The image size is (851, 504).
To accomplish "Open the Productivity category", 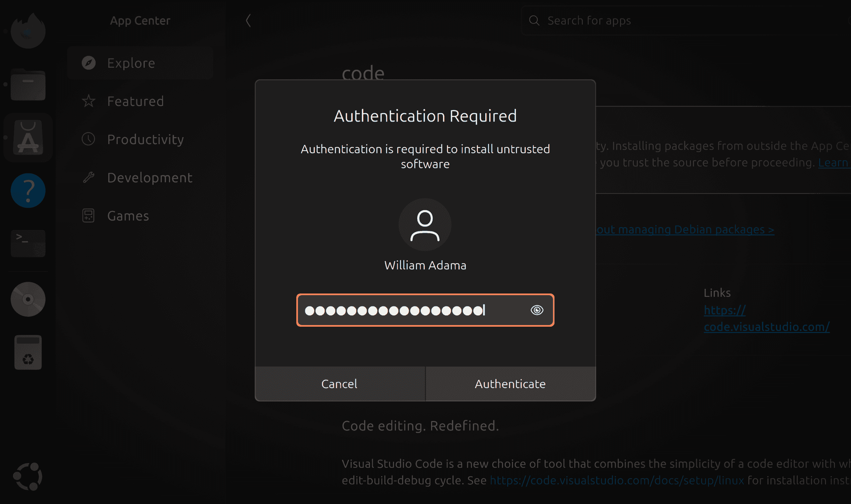I will coord(140,139).
